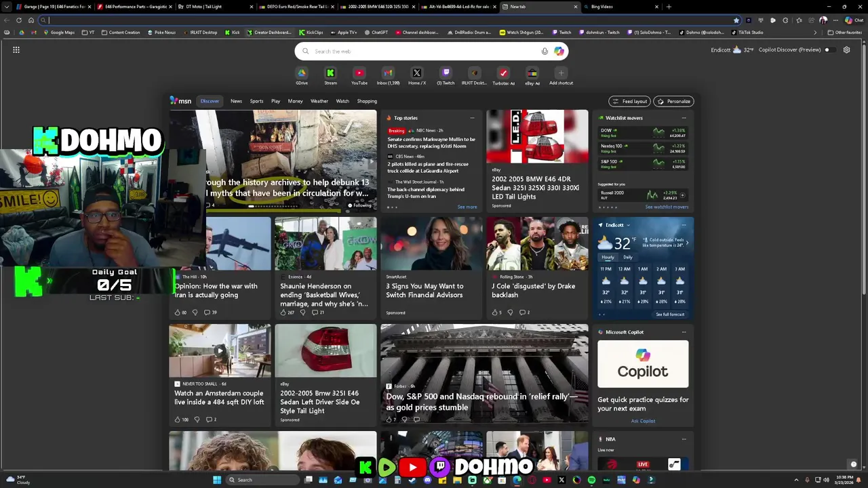Open the Shopping feed tab
This screenshot has height=488, width=868.
pos(367,101)
